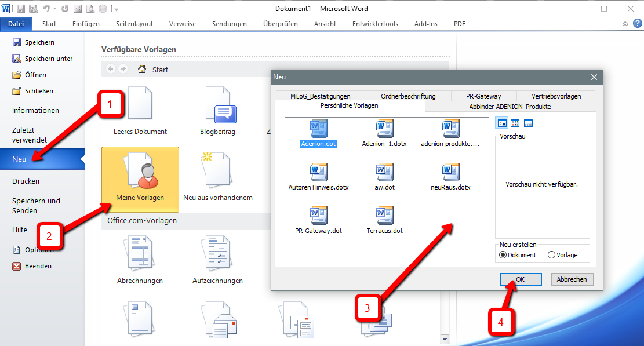Viewport: 644px width, 346px height.
Task: Pick the neuRaus.dotx template icon
Action: [450, 172]
